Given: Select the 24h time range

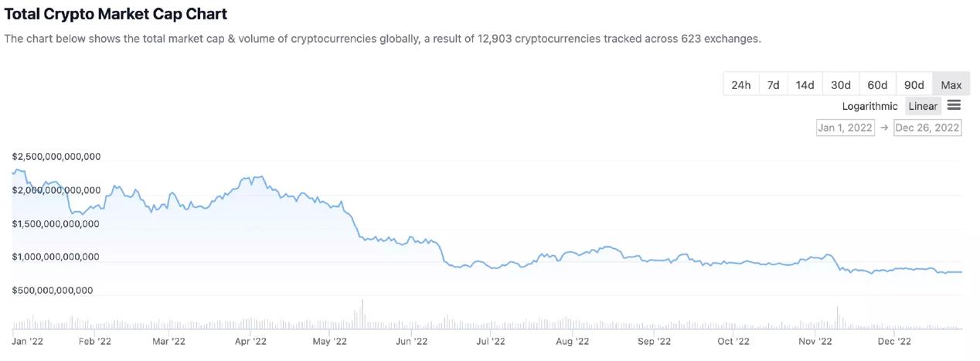Looking at the screenshot, I should tap(740, 84).
